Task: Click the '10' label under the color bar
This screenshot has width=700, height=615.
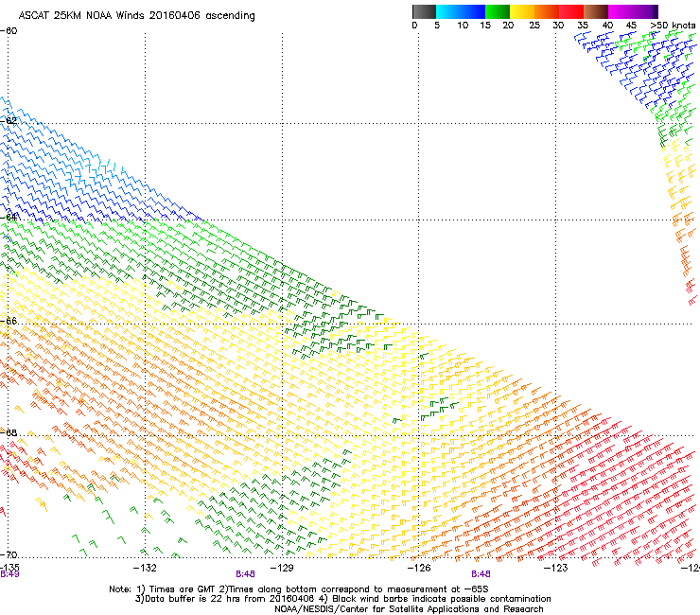Action: (x=463, y=26)
